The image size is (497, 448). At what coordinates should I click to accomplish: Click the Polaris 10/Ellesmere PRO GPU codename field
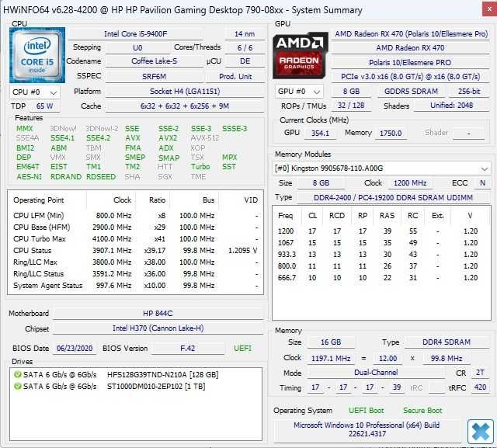(x=410, y=62)
